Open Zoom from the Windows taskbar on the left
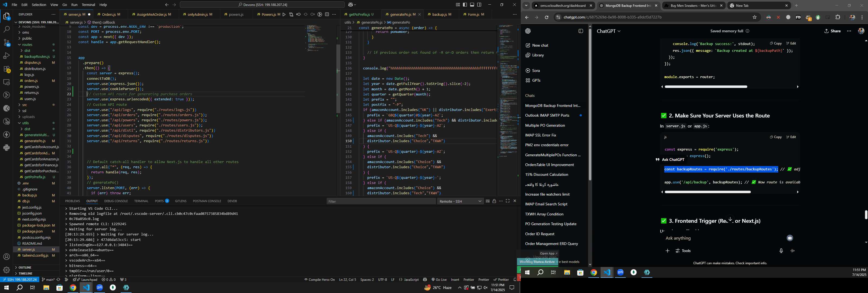Viewport: 868px width, 293px height. [100, 288]
